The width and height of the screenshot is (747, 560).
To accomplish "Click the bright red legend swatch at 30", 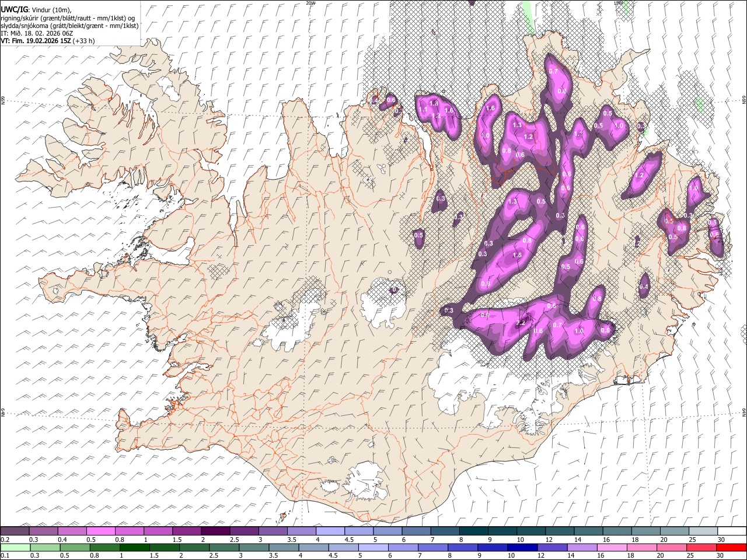I will (x=731, y=547).
